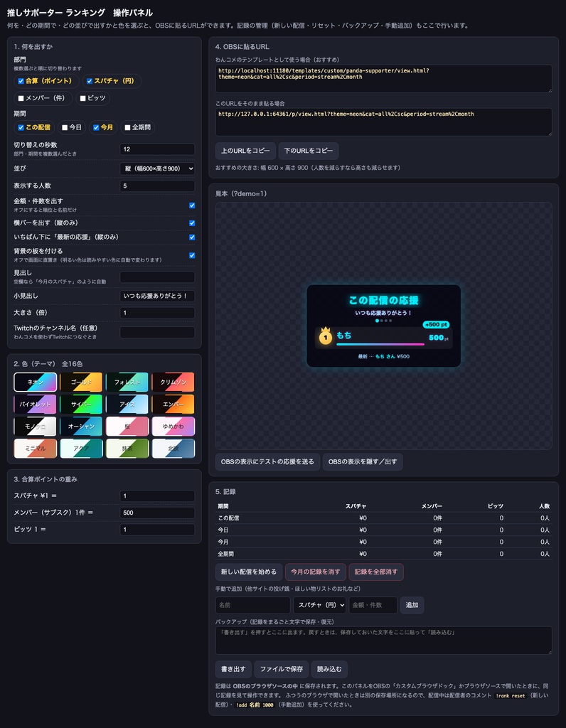The width and height of the screenshot is (566, 728).
Task: Edit the ビッツ 1 weight field
Action: click(x=157, y=529)
